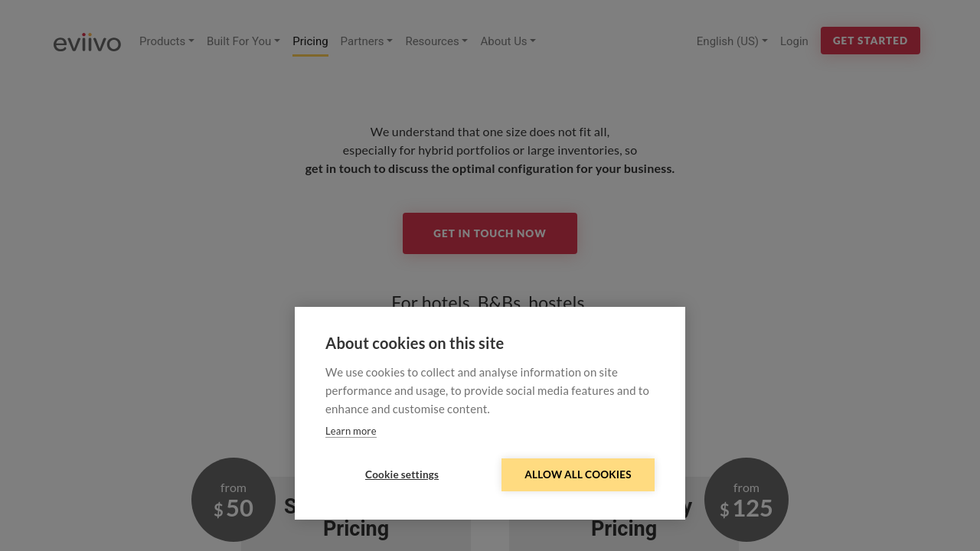The image size is (980, 551).
Task: Open the English (US) language selector
Action: tap(731, 41)
